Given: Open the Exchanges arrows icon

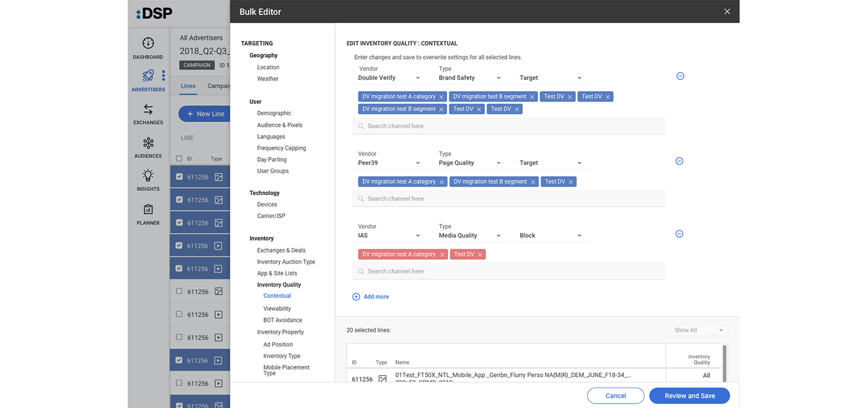Looking at the screenshot, I should coord(148,110).
